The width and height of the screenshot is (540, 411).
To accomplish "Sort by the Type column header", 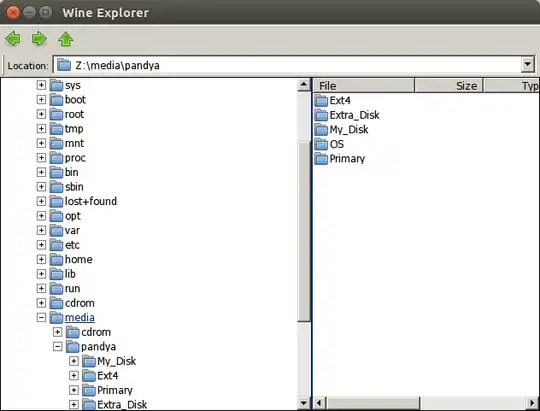I will (x=512, y=85).
